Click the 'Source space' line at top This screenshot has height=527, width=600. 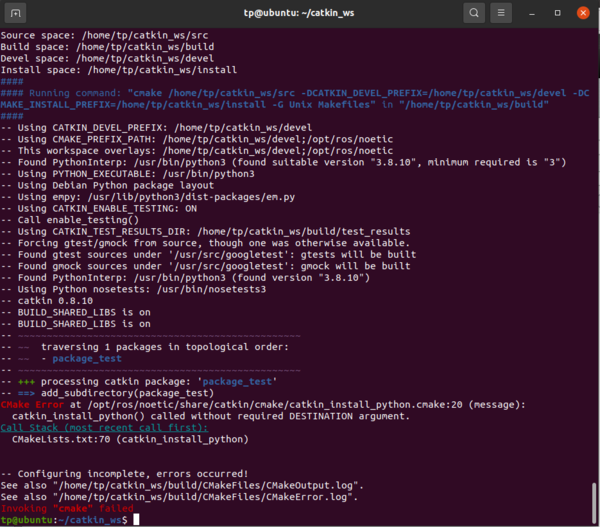[x=107, y=38]
